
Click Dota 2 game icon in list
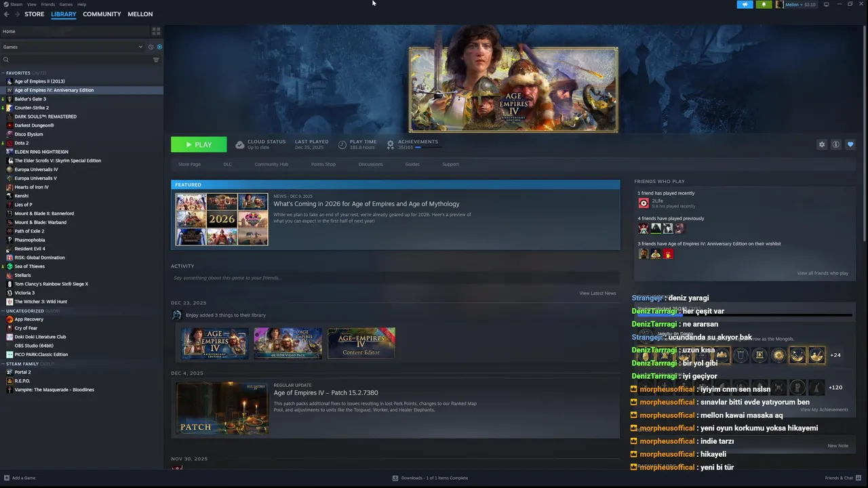pos(9,143)
